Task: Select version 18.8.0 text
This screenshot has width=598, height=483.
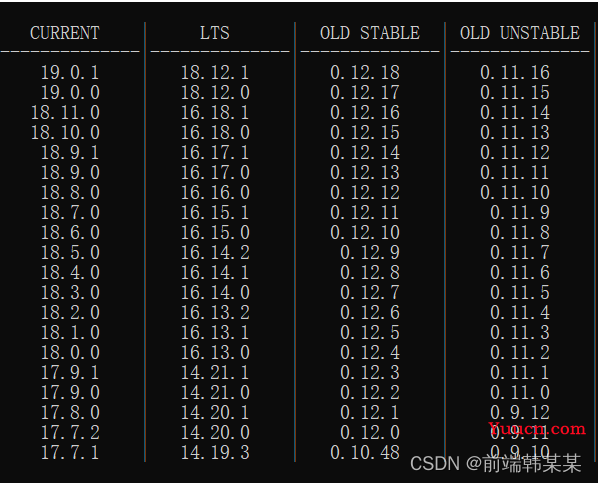Action: pyautogui.click(x=70, y=193)
